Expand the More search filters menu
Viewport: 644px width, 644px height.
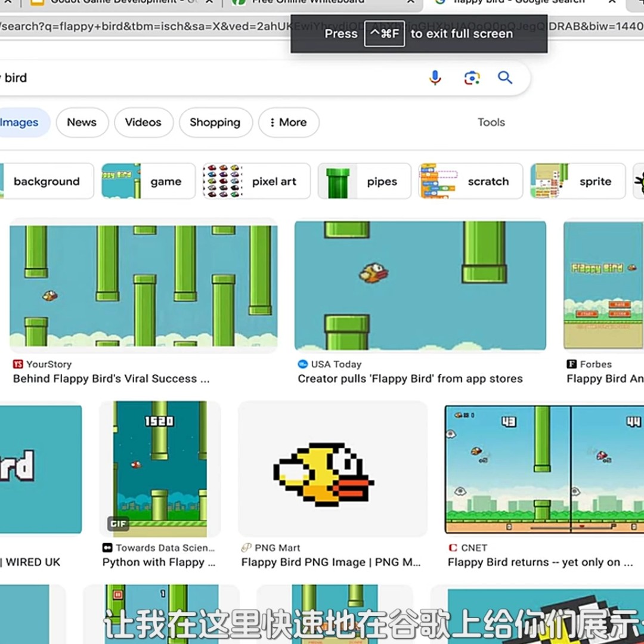[x=289, y=122]
